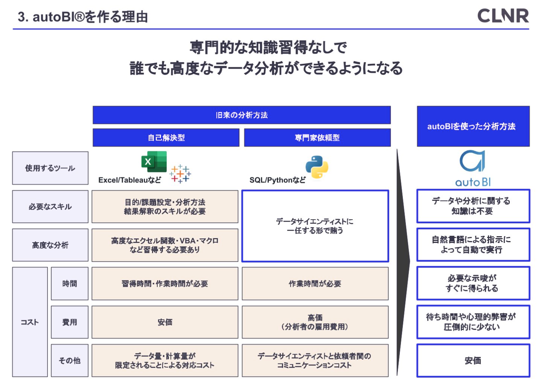The height and width of the screenshot is (392, 542).
Task: Click cell データサイエンティストと依頼者間のコミュニケーションコスト
Action: tap(315, 360)
